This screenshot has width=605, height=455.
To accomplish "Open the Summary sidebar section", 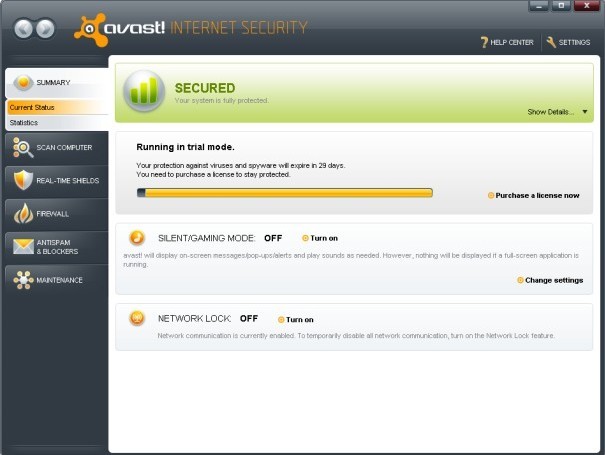I will click(53, 82).
